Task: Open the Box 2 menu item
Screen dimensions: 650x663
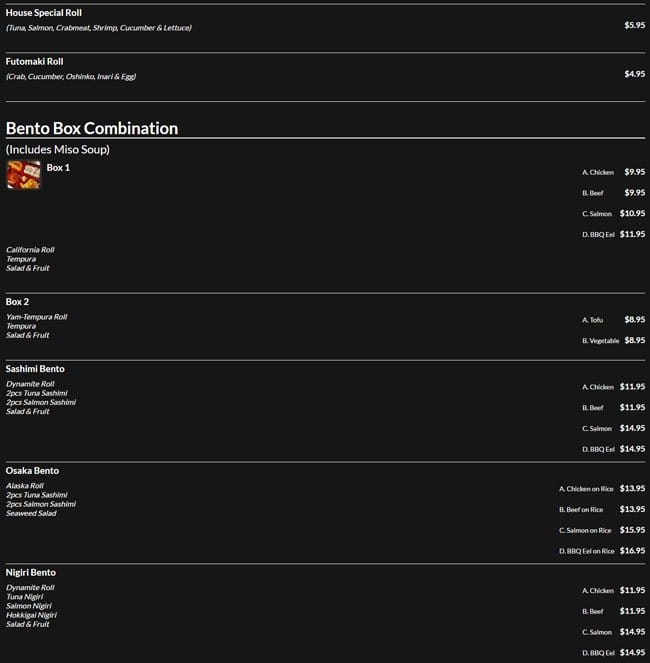Action: pos(18,302)
